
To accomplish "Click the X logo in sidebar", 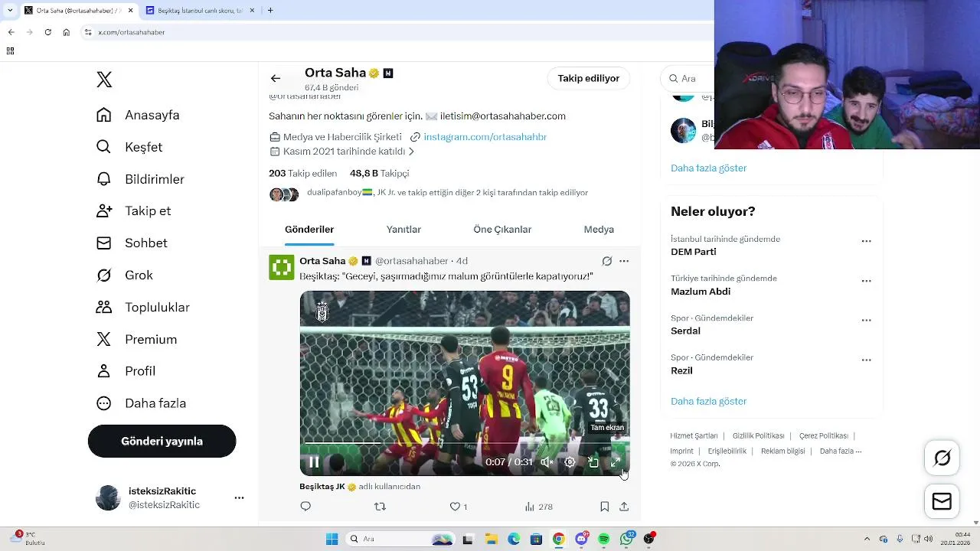I will click(104, 80).
